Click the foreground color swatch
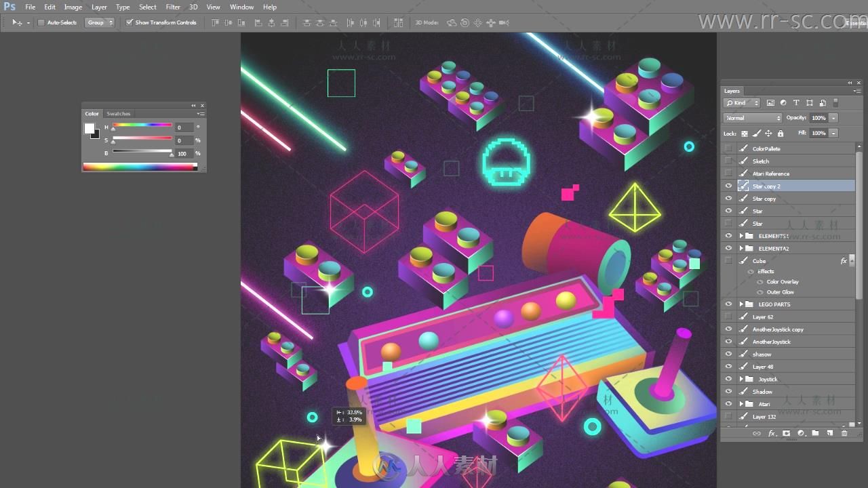868x488 pixels. [x=89, y=128]
